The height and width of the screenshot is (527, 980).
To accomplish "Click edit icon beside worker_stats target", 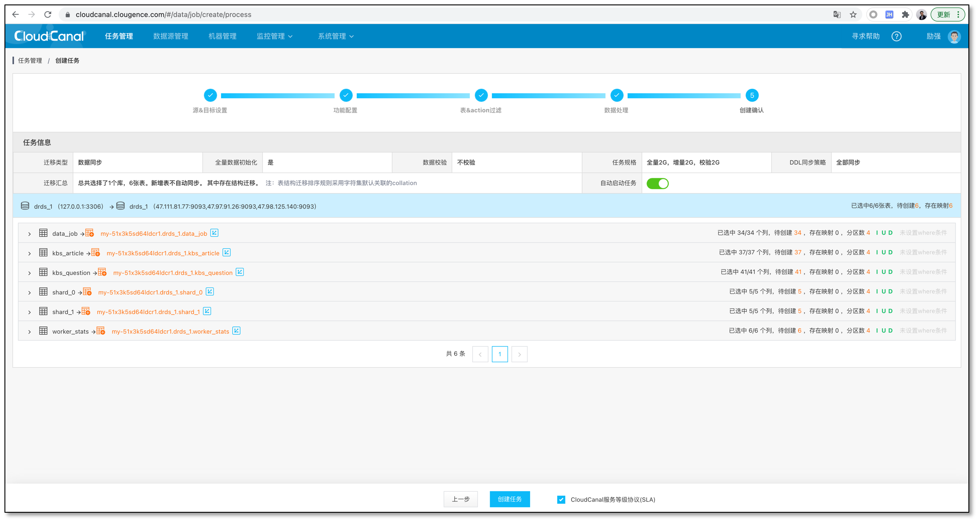I will 236,331.
